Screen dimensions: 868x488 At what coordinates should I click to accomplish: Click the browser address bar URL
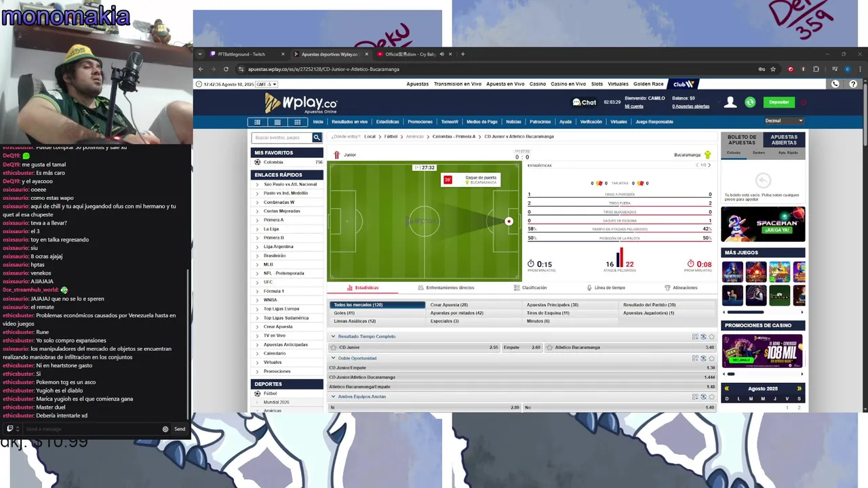click(x=323, y=69)
